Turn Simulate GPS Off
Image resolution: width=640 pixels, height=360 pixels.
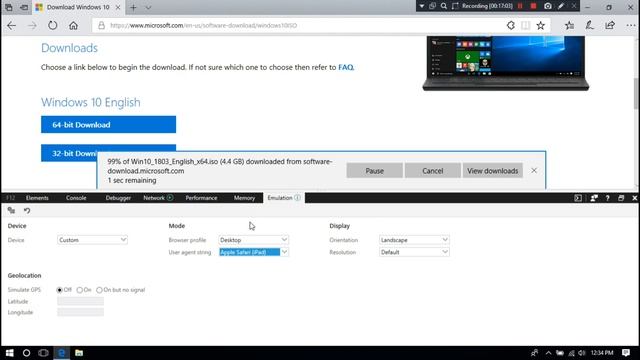click(60, 290)
